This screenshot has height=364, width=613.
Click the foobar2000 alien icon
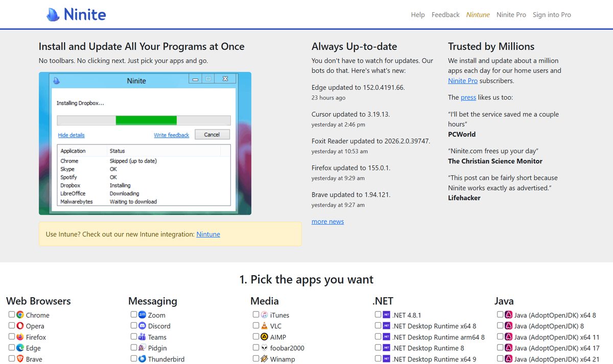(x=264, y=348)
